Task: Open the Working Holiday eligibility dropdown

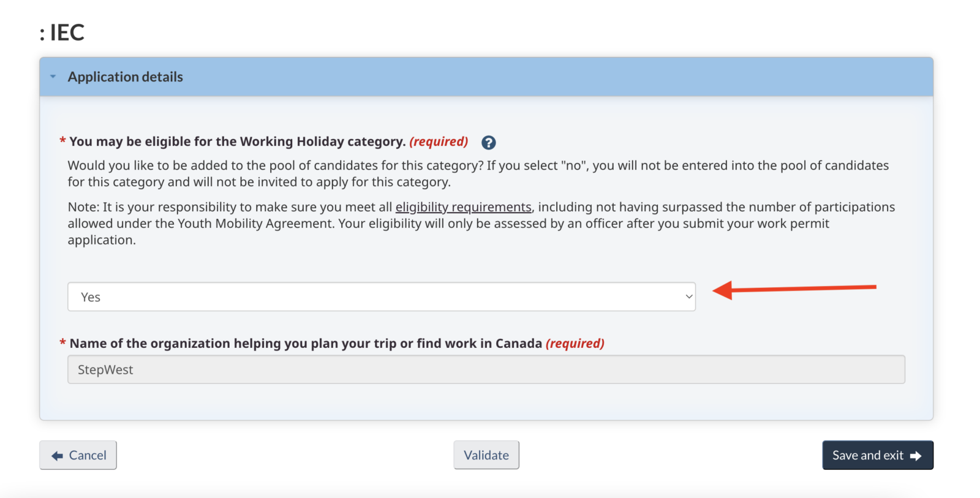Action: 381,296
